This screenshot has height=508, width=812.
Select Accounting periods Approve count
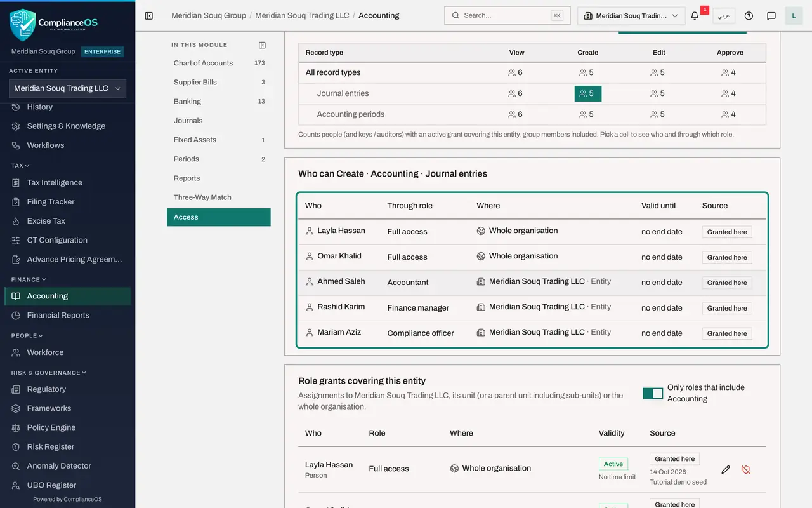tap(730, 114)
